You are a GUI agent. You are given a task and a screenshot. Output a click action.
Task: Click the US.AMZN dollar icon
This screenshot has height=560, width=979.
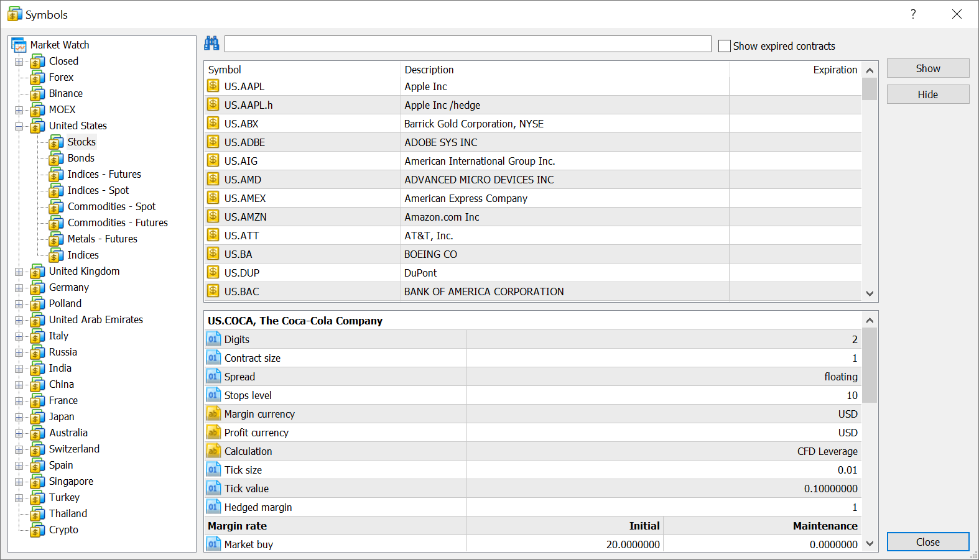click(x=213, y=217)
